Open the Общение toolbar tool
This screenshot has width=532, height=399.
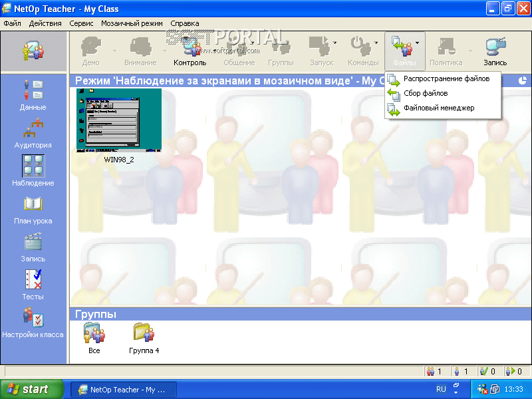[x=239, y=51]
